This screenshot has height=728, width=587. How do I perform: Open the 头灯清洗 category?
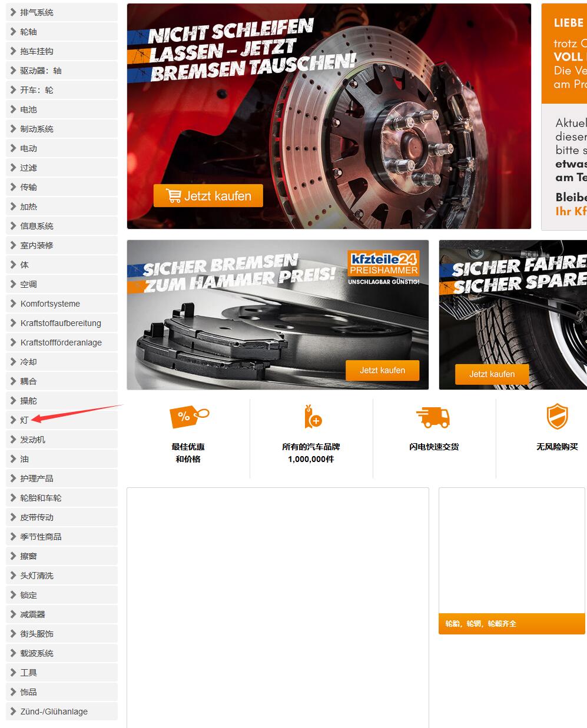[x=61, y=576]
